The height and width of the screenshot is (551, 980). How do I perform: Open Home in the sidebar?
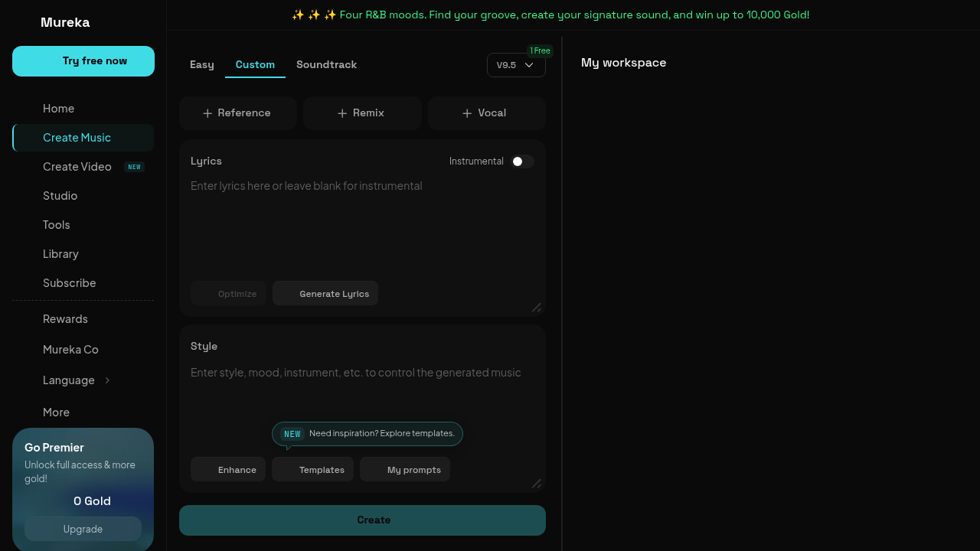[x=83, y=109]
